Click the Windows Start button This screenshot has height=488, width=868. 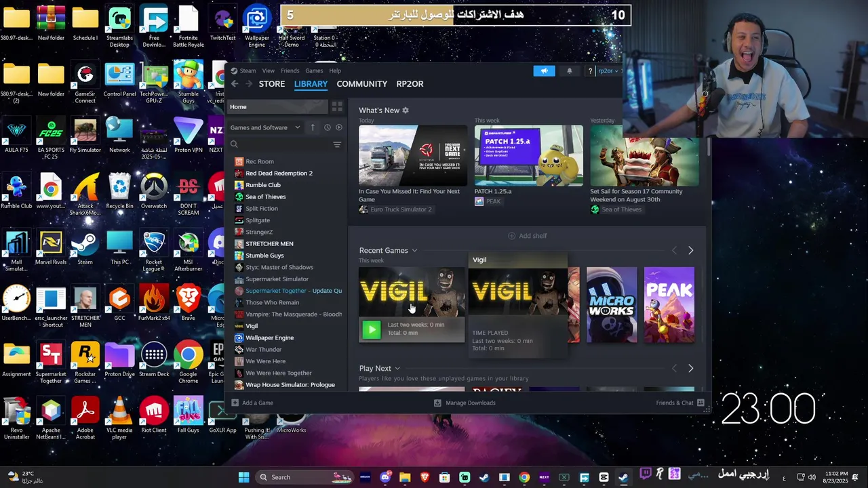pyautogui.click(x=244, y=477)
